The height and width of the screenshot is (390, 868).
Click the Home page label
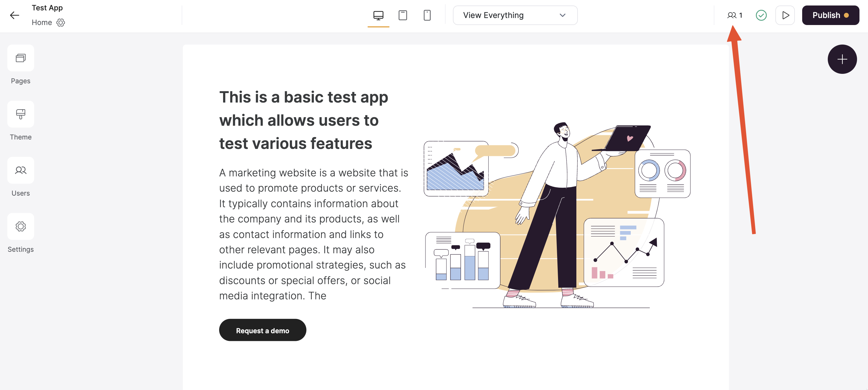tap(42, 23)
